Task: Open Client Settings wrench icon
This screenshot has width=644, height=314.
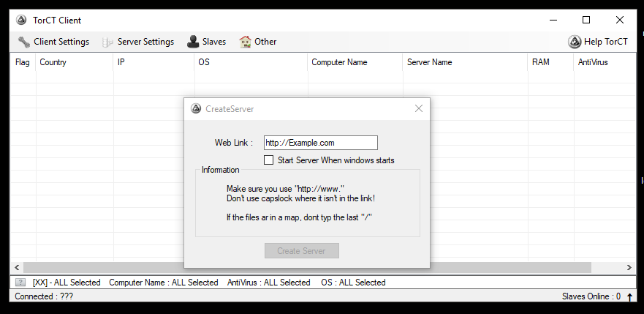Action: 24,42
